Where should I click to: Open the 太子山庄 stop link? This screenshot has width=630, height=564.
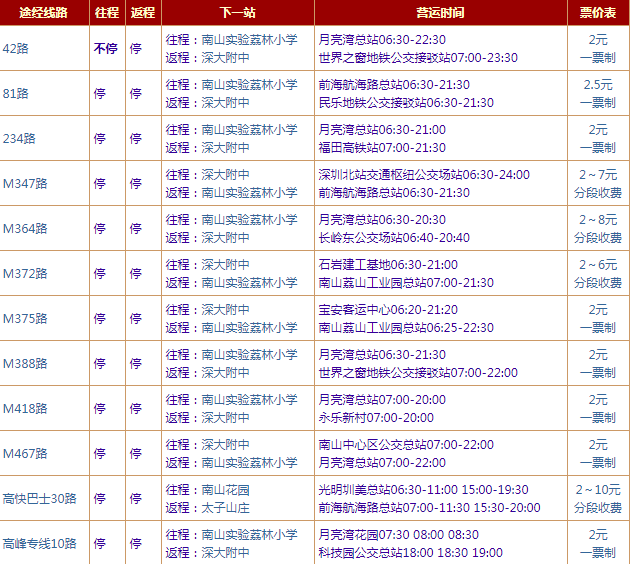coord(225,507)
